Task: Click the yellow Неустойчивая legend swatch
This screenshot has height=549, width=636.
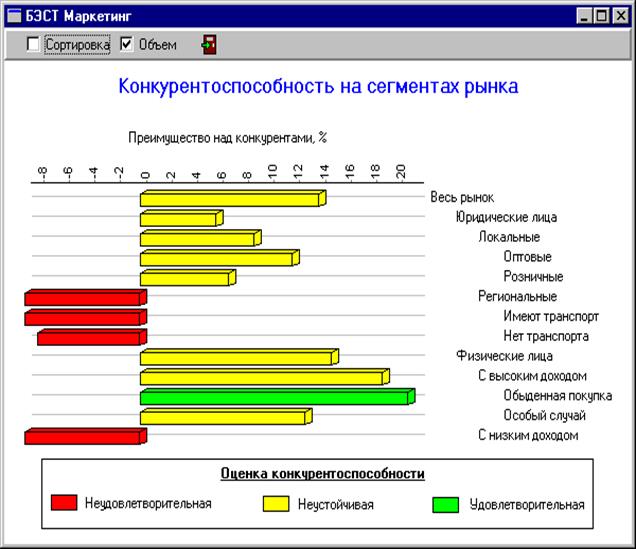Action: pos(276,504)
